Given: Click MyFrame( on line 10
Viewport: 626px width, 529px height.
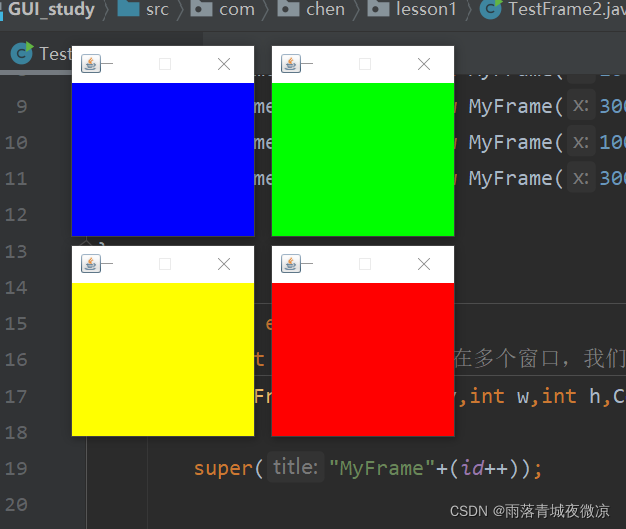Looking at the screenshot, I should coord(516,143).
